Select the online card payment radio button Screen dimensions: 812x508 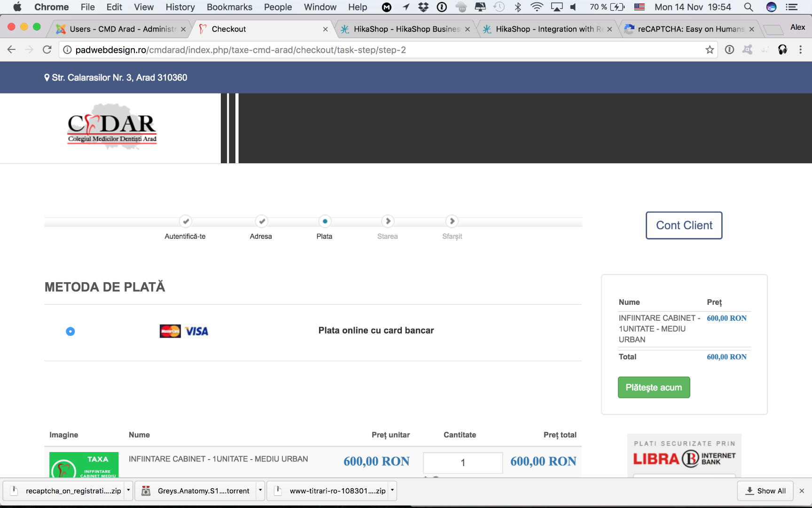(70, 332)
